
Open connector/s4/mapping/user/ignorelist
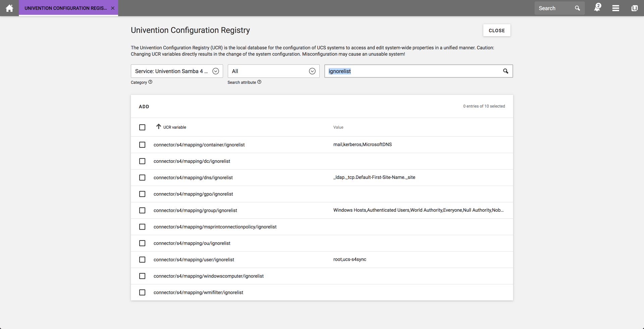(194, 260)
